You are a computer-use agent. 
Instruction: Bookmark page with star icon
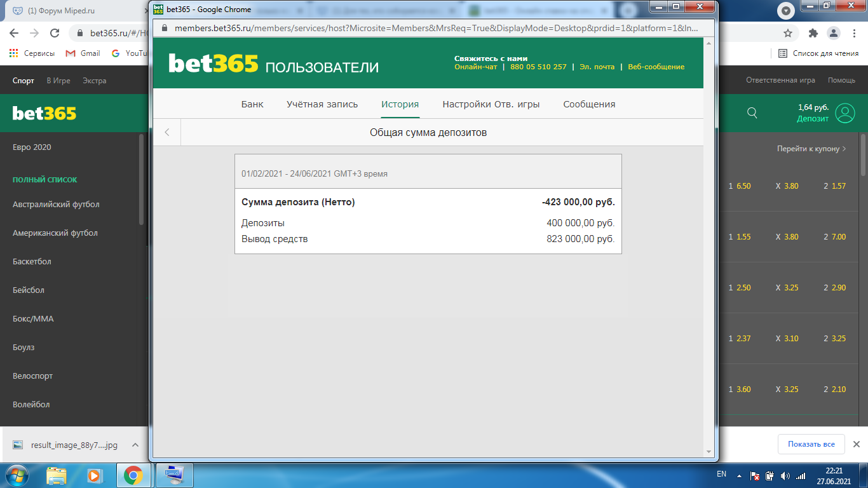[788, 33]
